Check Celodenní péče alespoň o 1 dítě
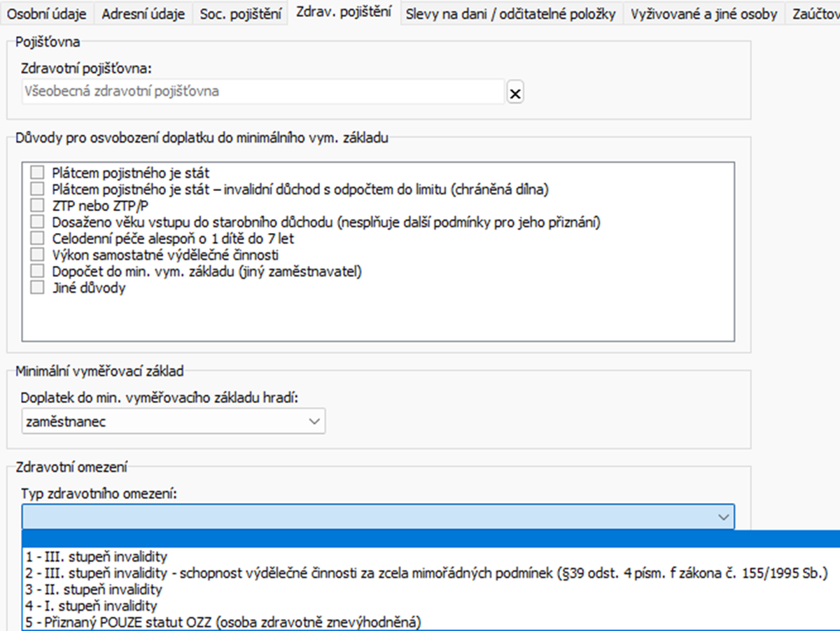This screenshot has height=631, width=840. coord(37,239)
